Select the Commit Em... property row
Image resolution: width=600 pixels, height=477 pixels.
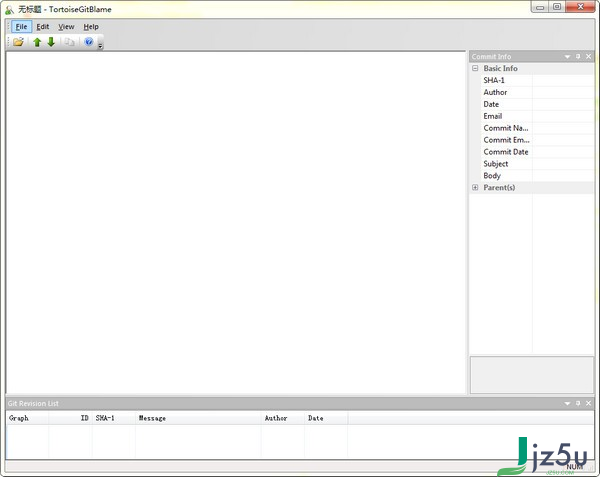point(537,140)
